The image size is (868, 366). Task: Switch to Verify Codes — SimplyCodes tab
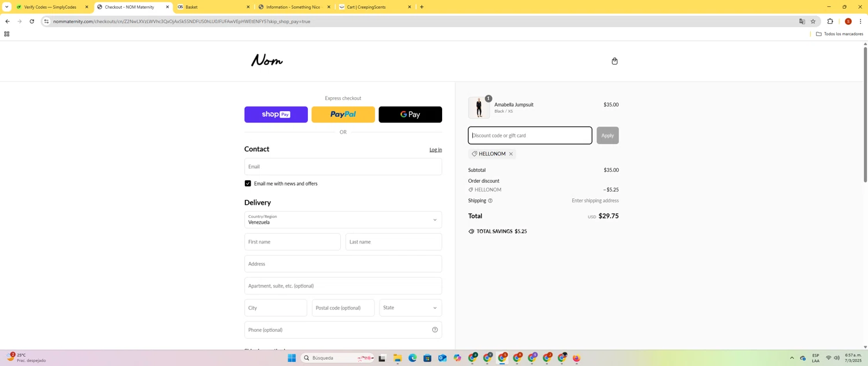coord(50,7)
